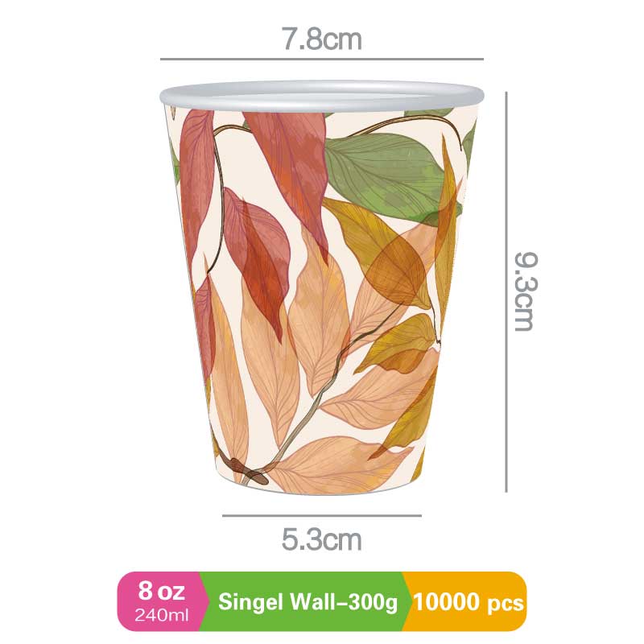Click the oz text in the pink badge
The width and height of the screenshot is (644, 644).
click(x=171, y=591)
